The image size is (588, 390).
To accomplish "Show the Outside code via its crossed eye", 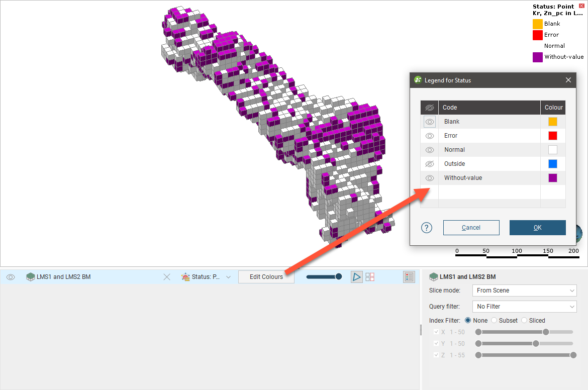I will (429, 164).
